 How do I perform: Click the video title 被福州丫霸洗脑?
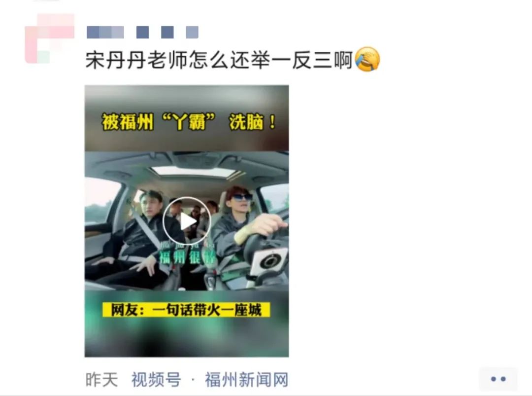point(189,122)
